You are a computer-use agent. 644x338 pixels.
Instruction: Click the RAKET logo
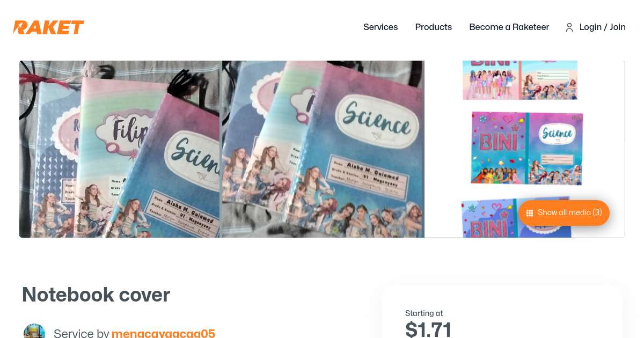pyautogui.click(x=49, y=27)
